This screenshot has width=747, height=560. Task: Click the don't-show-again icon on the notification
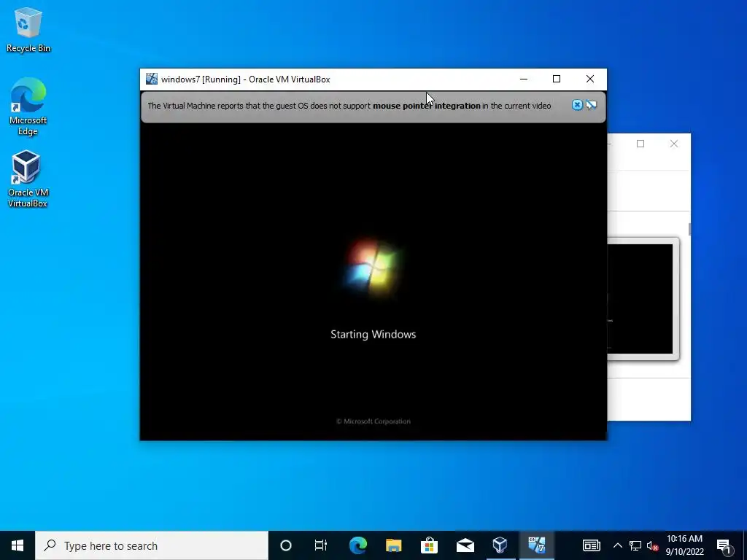click(591, 105)
